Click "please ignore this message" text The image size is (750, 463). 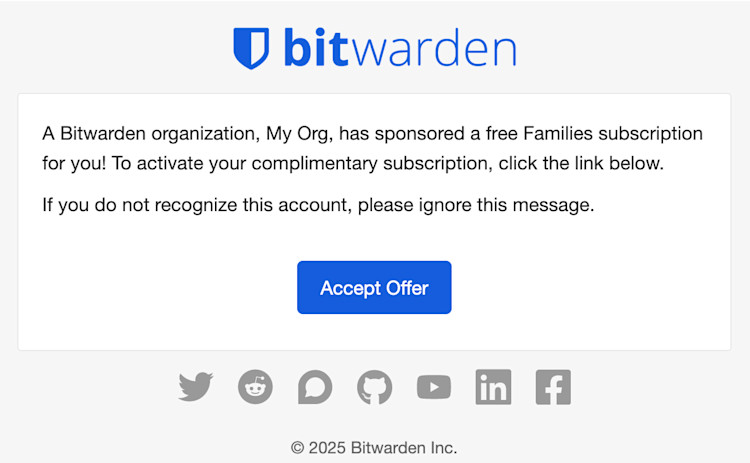coord(476,206)
